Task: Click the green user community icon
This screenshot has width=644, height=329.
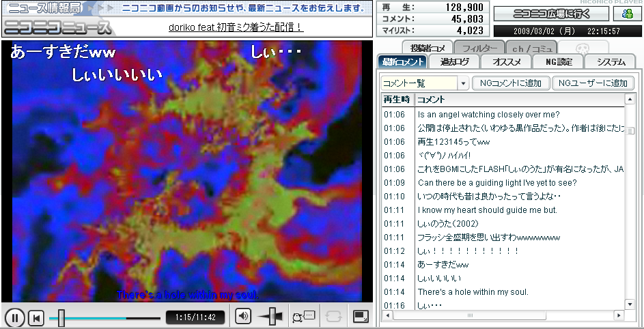Action: click(x=627, y=14)
